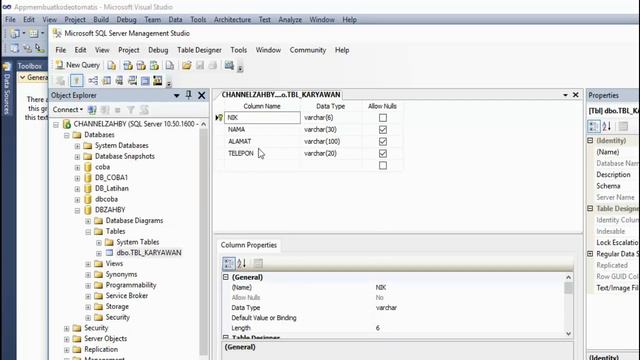Collapse the DBZAHBY database node
The image size is (640, 360).
77,210
